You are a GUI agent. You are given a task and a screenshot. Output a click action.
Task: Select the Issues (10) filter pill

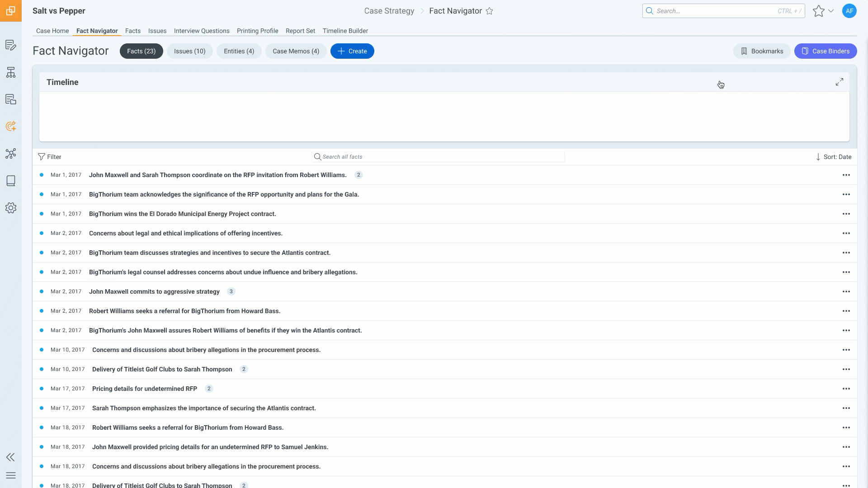tap(190, 51)
